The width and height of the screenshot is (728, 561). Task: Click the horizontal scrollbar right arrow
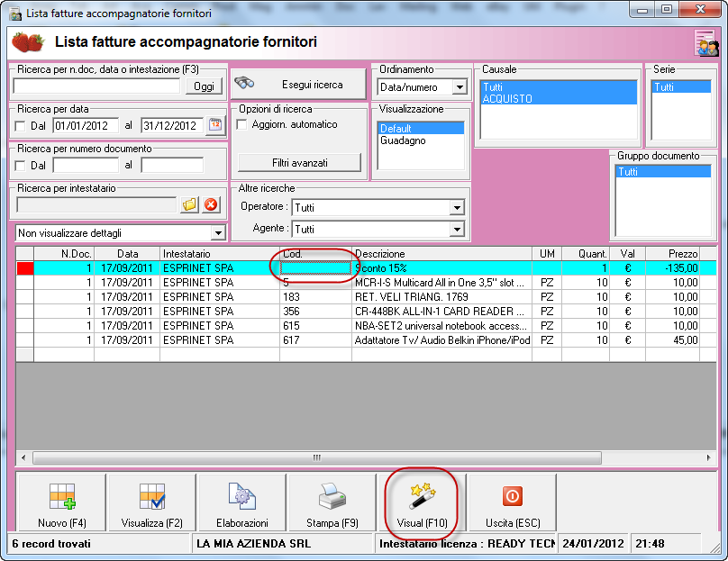708,457
